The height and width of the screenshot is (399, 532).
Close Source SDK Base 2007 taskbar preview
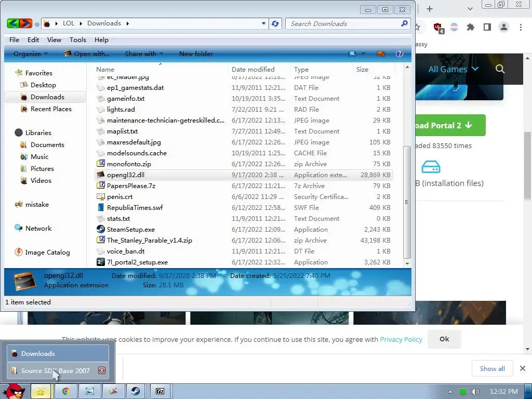tap(102, 370)
